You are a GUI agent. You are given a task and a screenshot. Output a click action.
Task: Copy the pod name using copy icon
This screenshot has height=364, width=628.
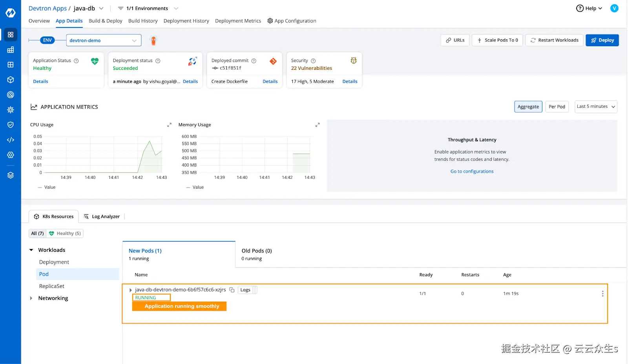click(232, 289)
